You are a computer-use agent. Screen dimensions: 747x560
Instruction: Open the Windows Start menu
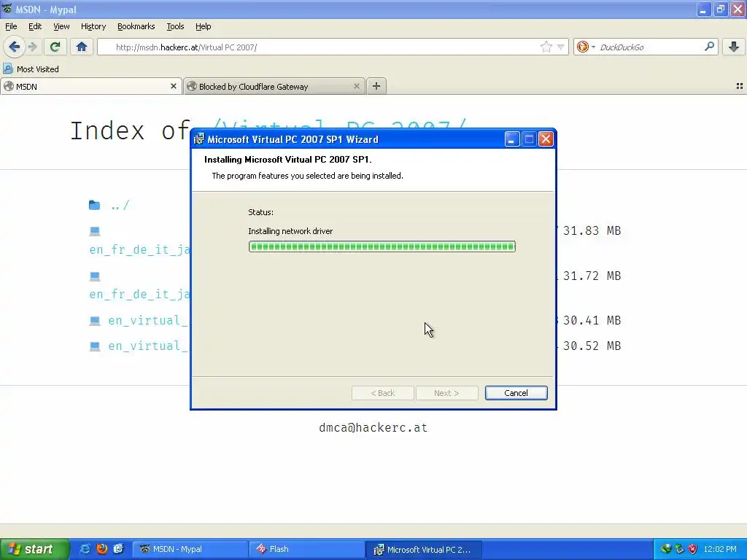(34, 549)
